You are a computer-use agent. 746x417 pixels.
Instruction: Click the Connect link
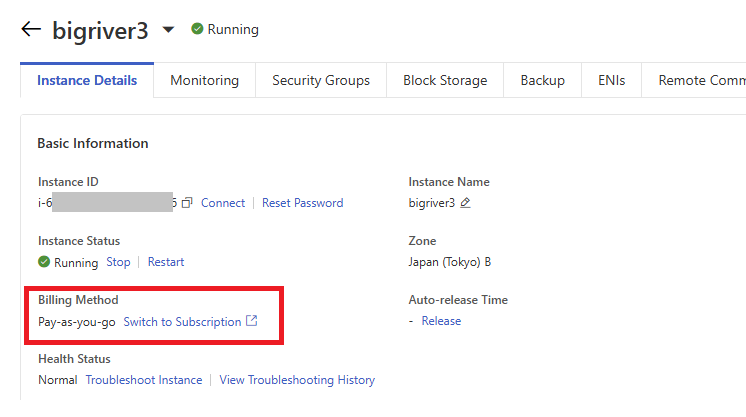pyautogui.click(x=223, y=203)
